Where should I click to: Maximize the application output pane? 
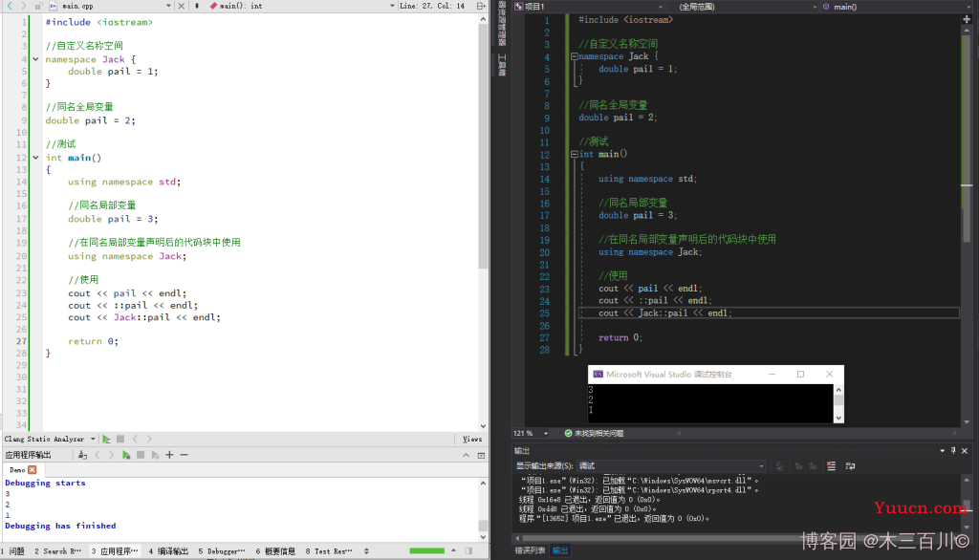[481, 455]
